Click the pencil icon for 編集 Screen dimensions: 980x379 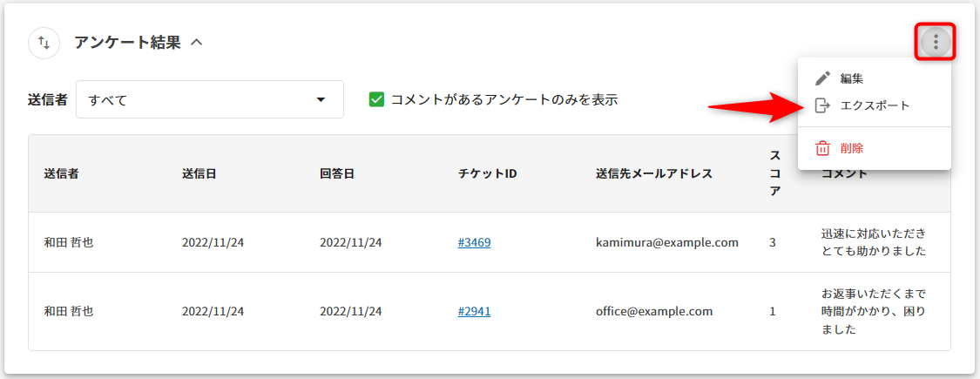pyautogui.click(x=822, y=78)
